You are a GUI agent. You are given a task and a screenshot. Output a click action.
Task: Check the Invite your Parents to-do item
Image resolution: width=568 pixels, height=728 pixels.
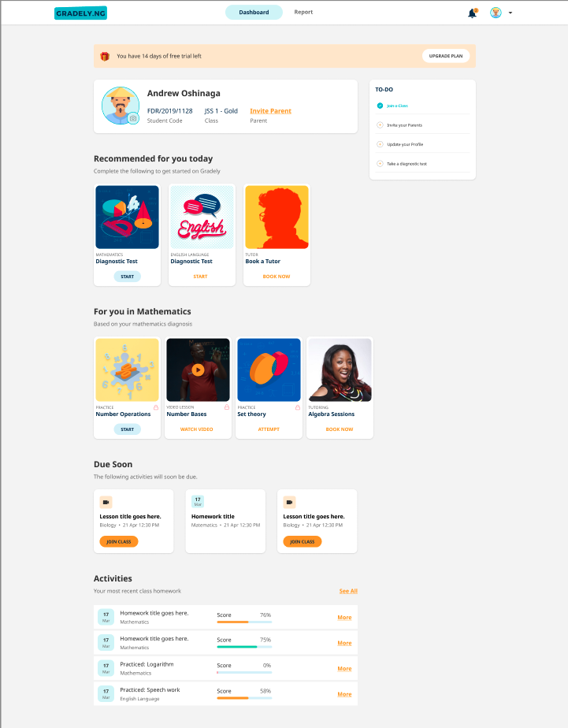click(380, 125)
